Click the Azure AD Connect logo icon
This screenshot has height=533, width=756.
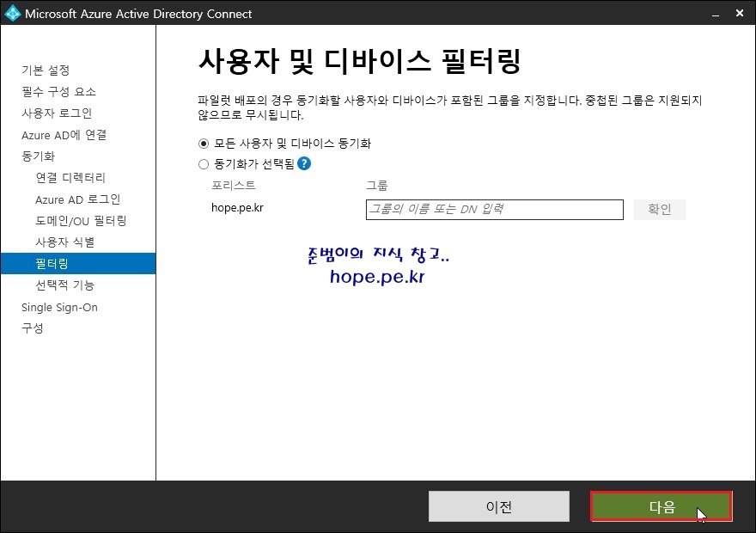(x=12, y=13)
